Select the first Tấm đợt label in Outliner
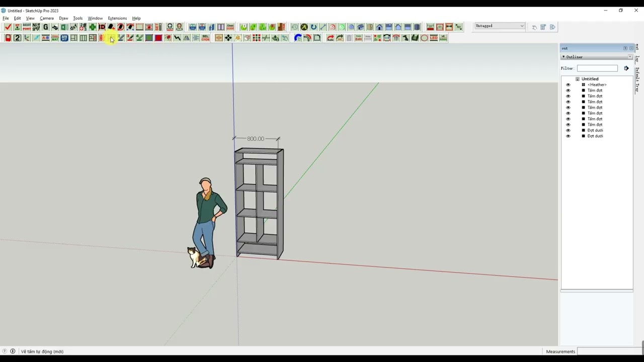Image resolution: width=644 pixels, height=362 pixels. coord(595,90)
